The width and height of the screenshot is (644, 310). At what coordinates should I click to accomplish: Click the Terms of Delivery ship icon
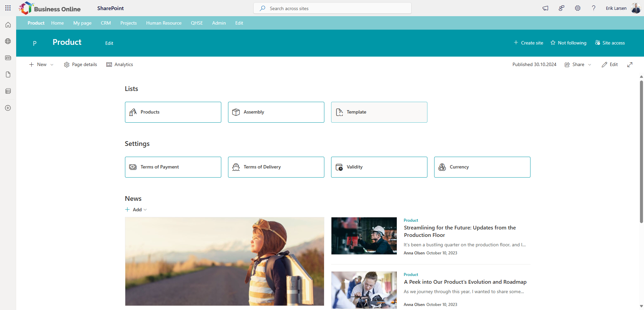(236, 167)
